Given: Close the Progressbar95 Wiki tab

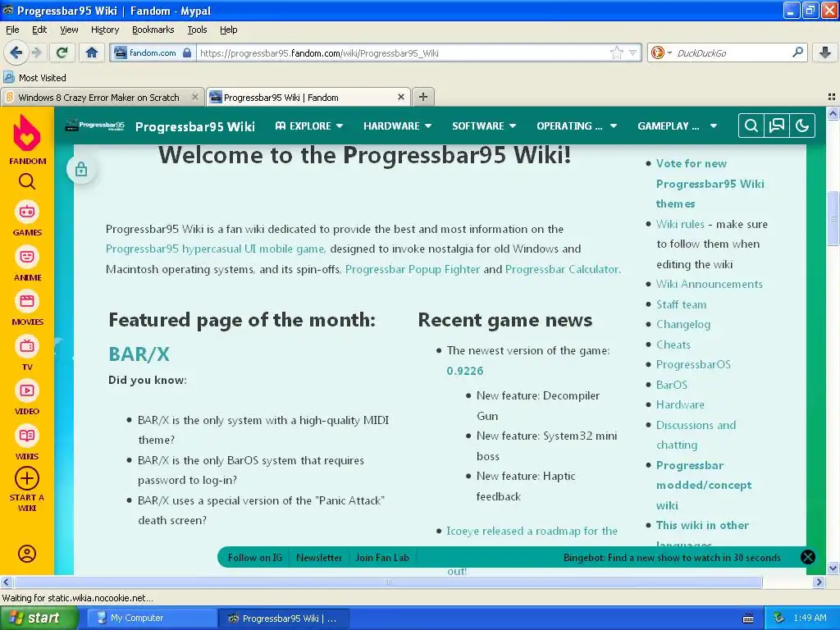Looking at the screenshot, I should coord(400,97).
